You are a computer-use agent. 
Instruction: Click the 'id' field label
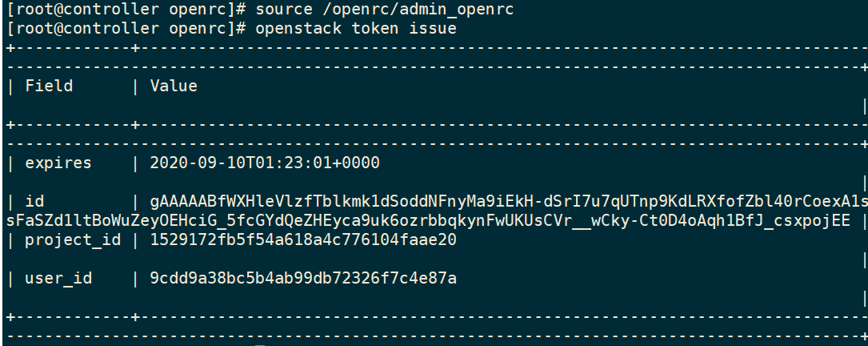(34, 201)
